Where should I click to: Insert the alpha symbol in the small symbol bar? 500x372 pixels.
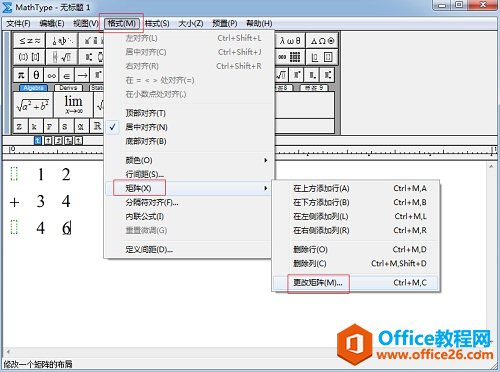(x=80, y=126)
